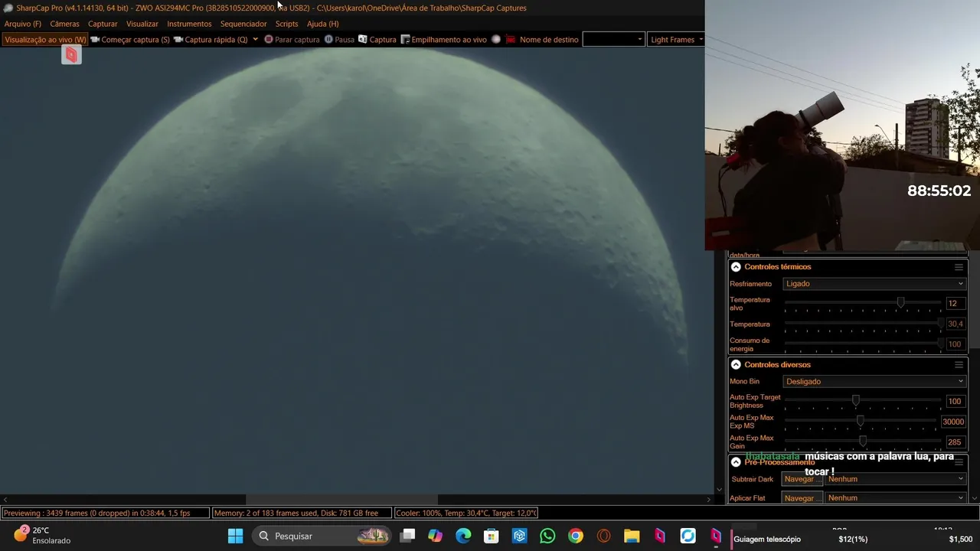Open the Instrumentos menu
Screen dimensions: 980x551
tap(189, 24)
